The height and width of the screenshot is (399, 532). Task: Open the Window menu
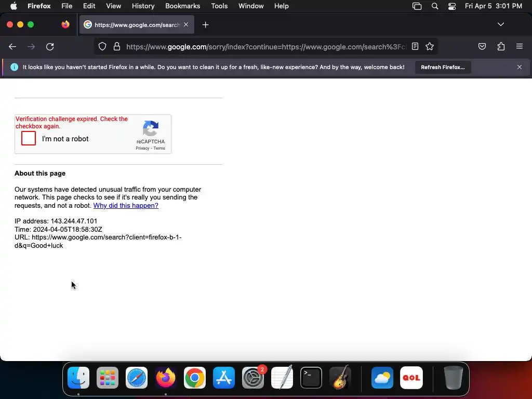[251, 6]
